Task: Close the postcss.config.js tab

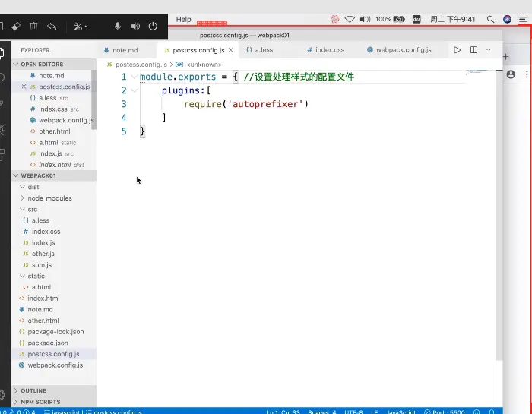Action: (x=231, y=50)
